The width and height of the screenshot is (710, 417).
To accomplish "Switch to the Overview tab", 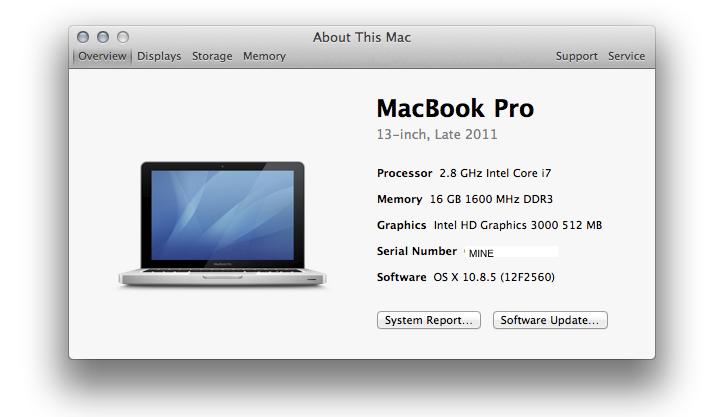I will tap(102, 56).
